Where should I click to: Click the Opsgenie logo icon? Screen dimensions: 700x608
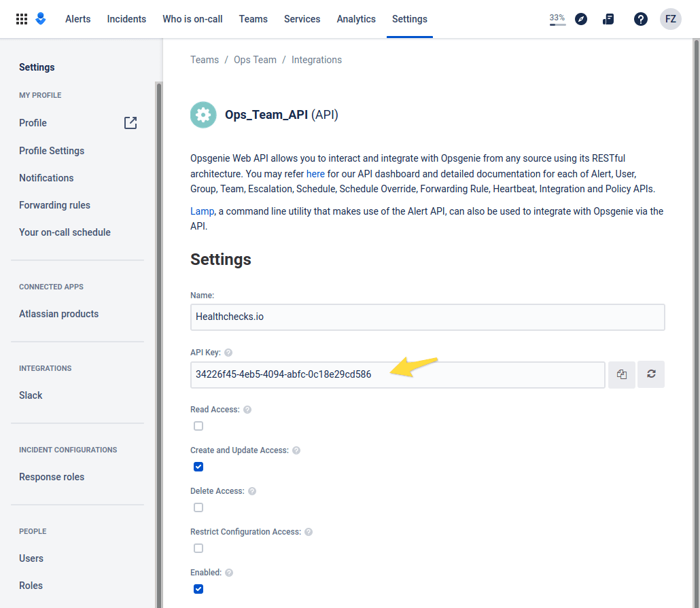[41, 19]
